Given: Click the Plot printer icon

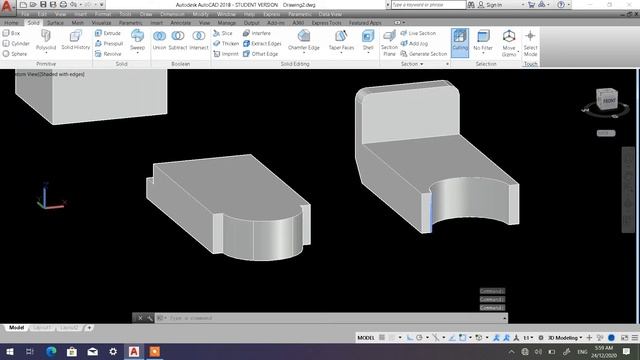Looking at the screenshot, I should pos(63,5).
